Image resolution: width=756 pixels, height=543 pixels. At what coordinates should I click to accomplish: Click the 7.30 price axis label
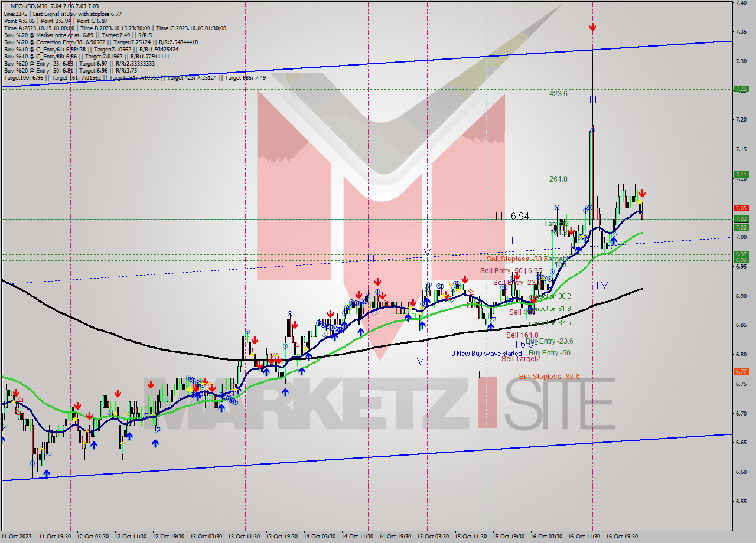coord(741,61)
